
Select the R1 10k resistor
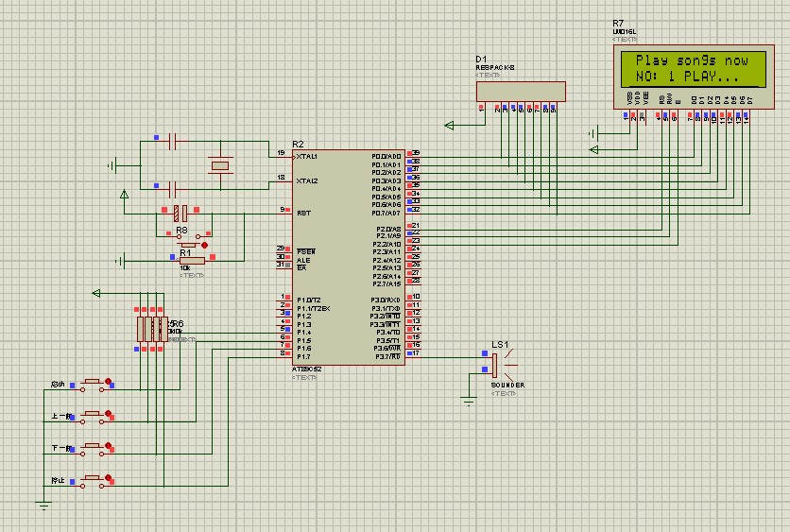192,261
